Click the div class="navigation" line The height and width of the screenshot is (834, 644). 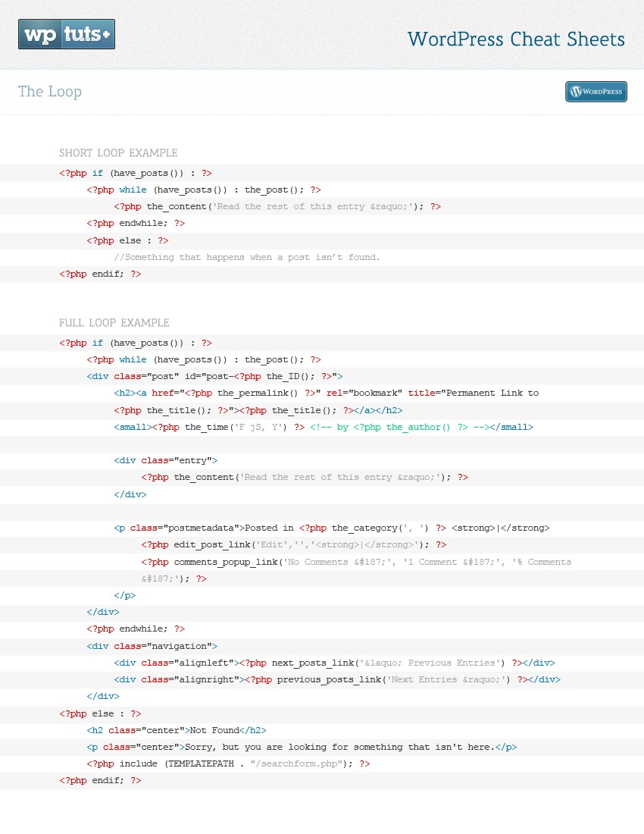[x=152, y=646]
